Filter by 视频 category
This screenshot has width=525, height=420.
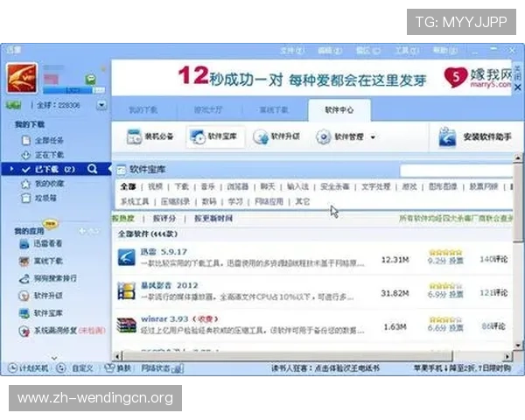coord(155,186)
